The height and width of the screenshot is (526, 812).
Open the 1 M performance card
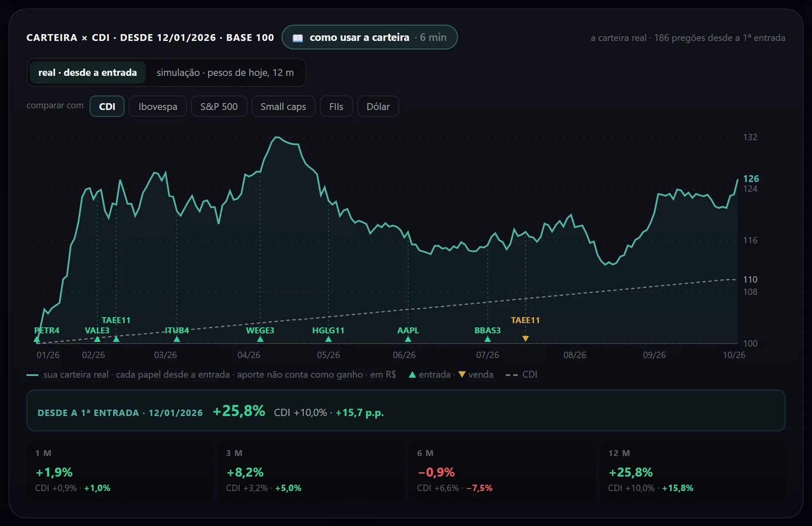[x=119, y=471]
